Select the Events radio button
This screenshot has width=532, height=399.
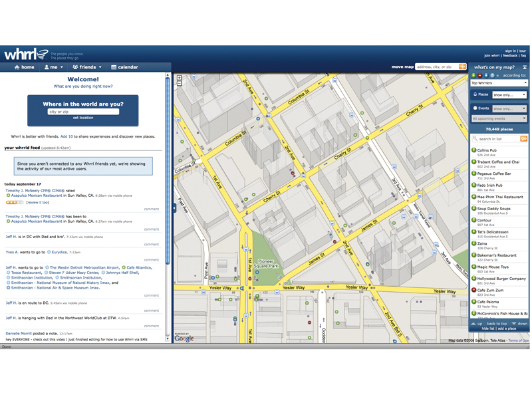[x=475, y=108]
